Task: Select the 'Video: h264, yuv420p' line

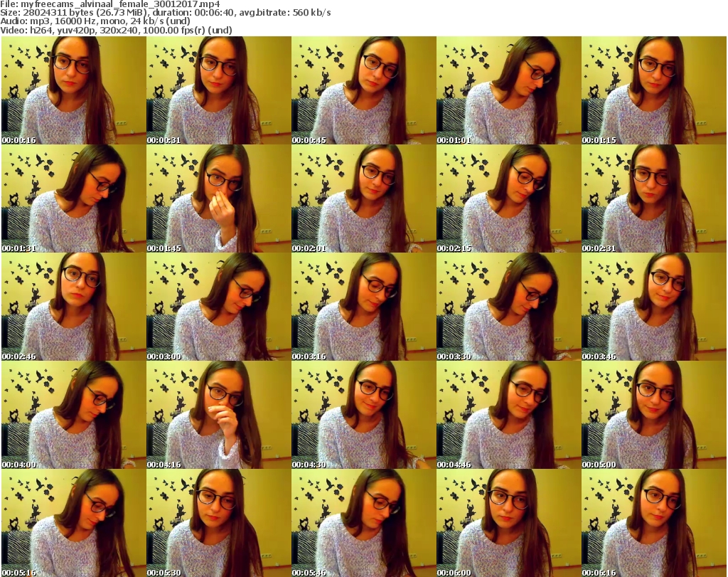Action: pyautogui.click(x=116, y=30)
